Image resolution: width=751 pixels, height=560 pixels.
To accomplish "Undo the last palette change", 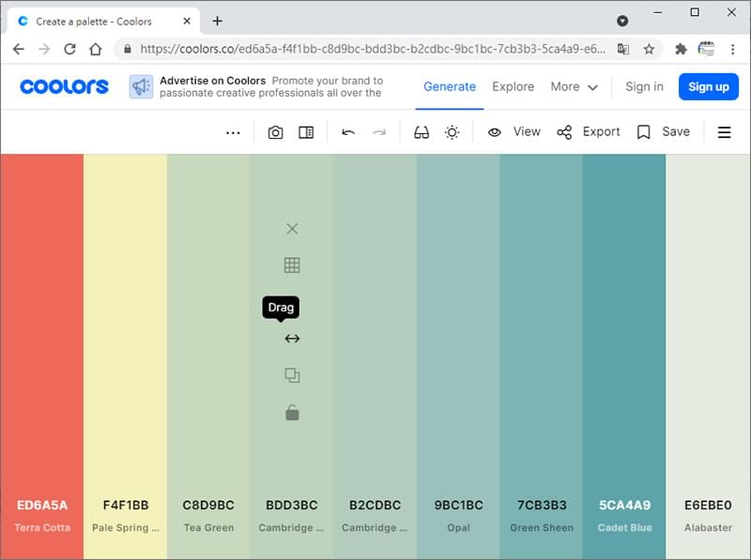I will [x=348, y=132].
